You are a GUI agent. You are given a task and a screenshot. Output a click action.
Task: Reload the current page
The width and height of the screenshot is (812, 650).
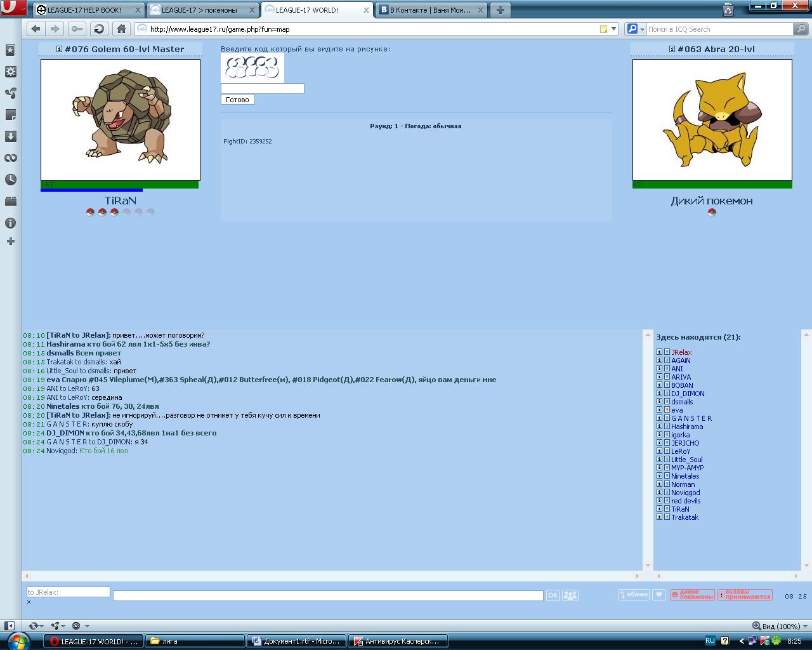click(99, 29)
